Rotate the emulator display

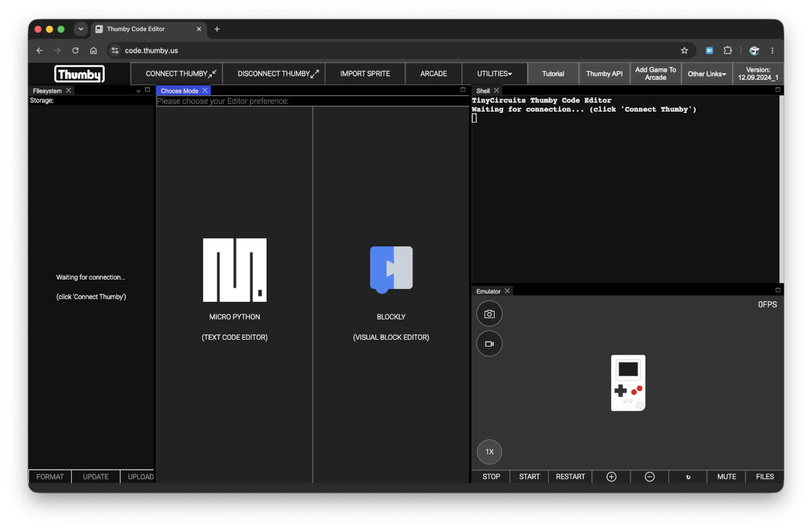tap(688, 477)
